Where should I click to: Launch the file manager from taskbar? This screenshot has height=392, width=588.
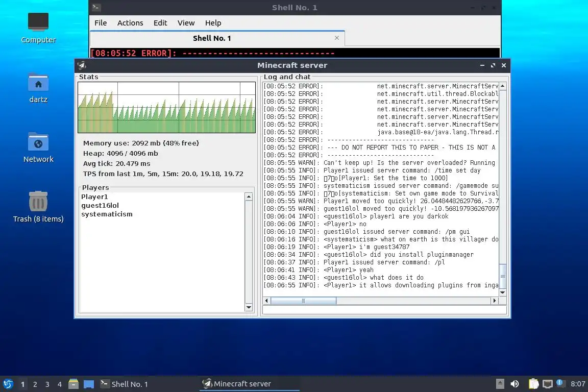73,384
